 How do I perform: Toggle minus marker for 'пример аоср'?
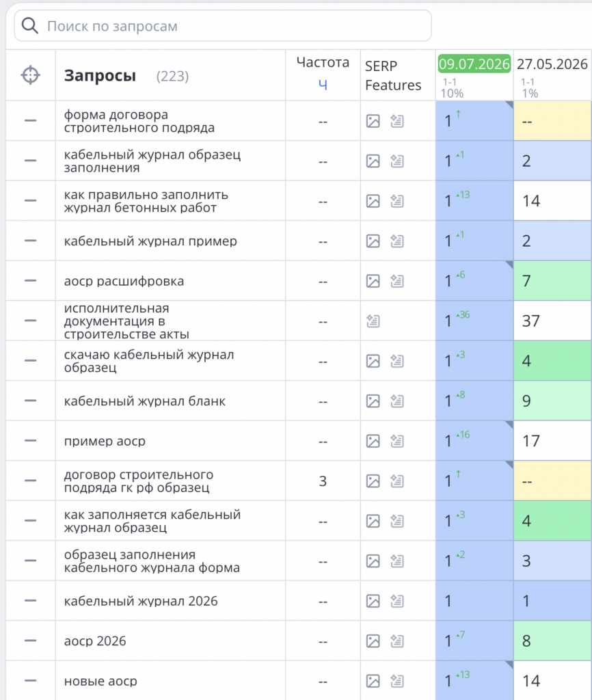(30, 441)
